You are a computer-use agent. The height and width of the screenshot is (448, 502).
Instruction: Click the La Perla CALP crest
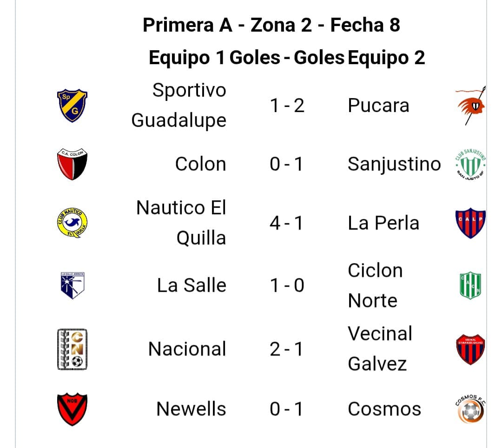pyautogui.click(x=470, y=223)
